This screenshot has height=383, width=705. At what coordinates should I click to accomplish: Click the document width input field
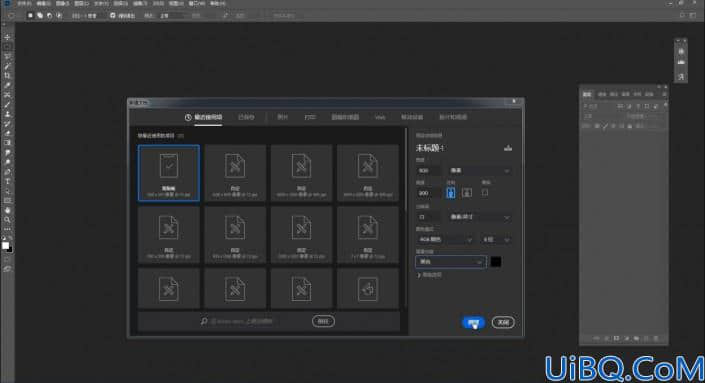click(428, 171)
